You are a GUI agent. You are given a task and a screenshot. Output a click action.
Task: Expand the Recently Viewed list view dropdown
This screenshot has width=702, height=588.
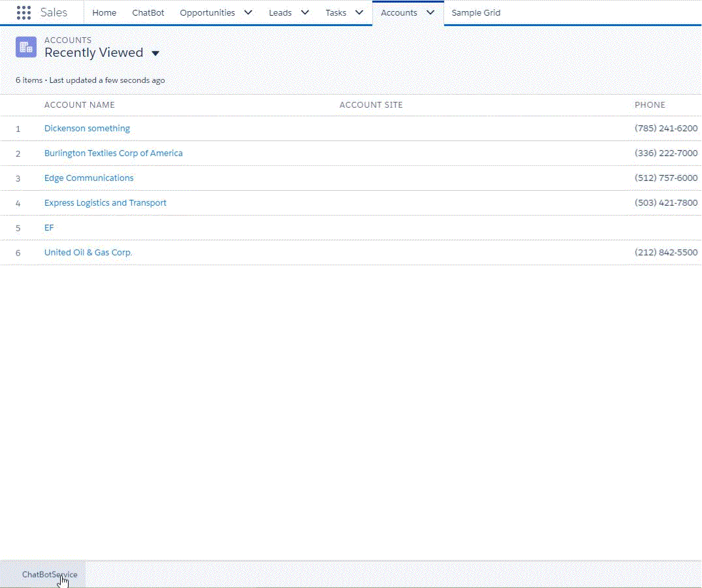(x=155, y=54)
